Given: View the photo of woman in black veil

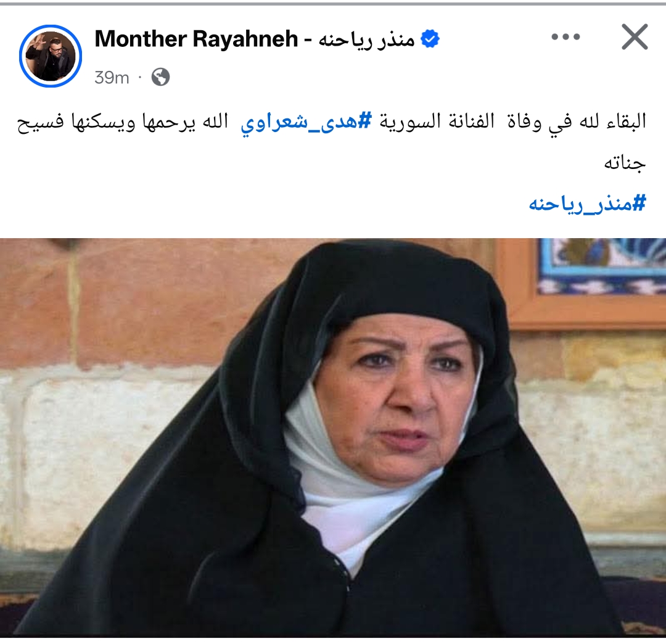Looking at the screenshot, I should [333, 437].
